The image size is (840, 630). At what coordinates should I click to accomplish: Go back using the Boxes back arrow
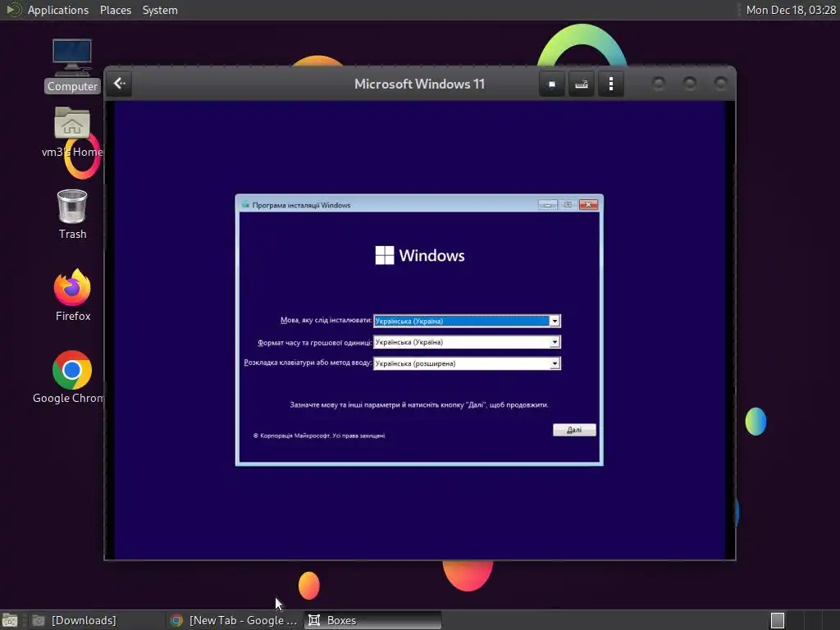pos(120,84)
